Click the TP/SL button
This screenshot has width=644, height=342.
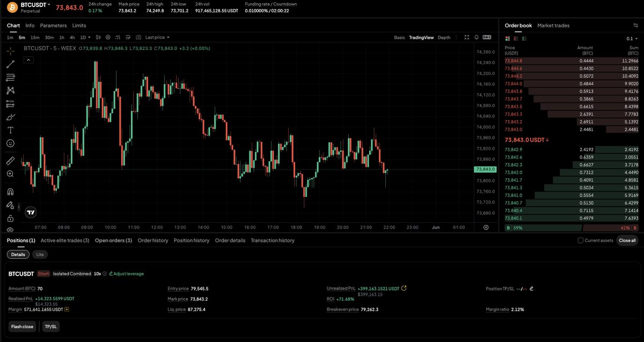50,326
